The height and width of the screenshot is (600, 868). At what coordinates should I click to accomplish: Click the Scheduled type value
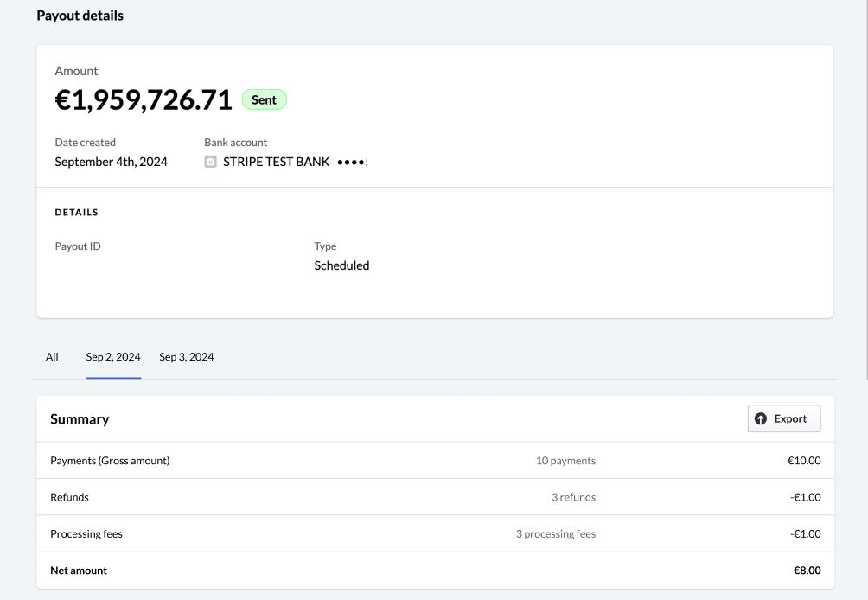click(341, 265)
